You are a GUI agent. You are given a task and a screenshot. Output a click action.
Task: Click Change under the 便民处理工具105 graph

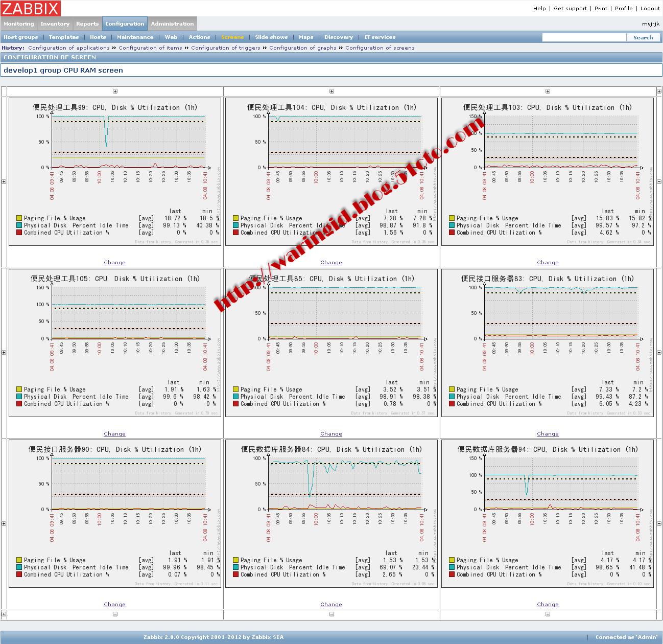114,434
